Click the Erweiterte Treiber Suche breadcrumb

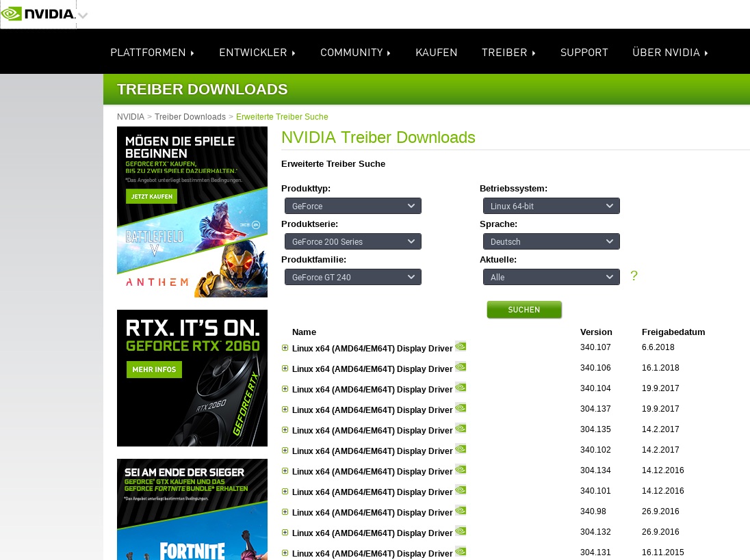[x=282, y=117]
